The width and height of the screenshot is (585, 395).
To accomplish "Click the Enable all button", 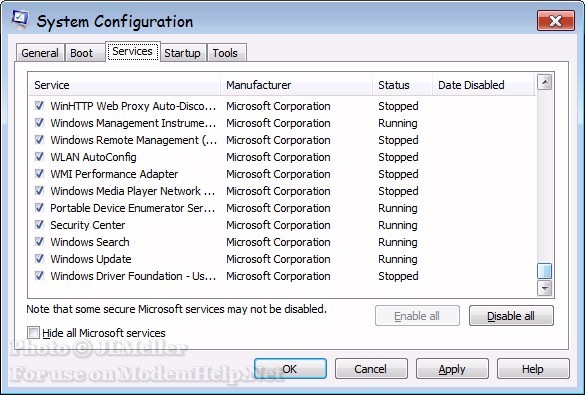I will [x=417, y=316].
